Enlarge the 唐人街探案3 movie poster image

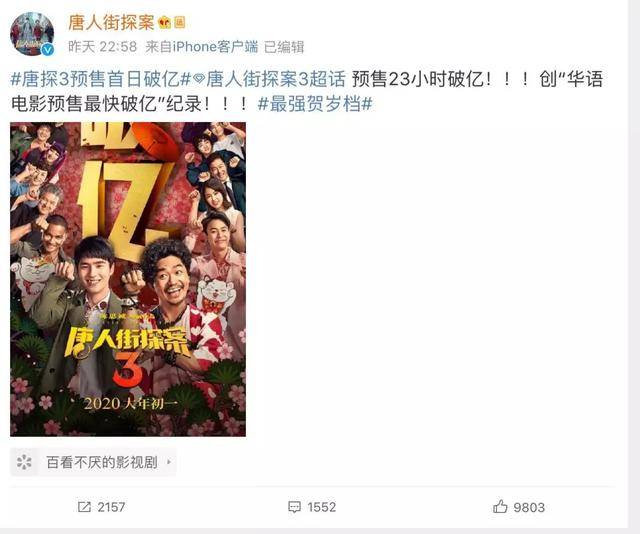tap(128, 279)
